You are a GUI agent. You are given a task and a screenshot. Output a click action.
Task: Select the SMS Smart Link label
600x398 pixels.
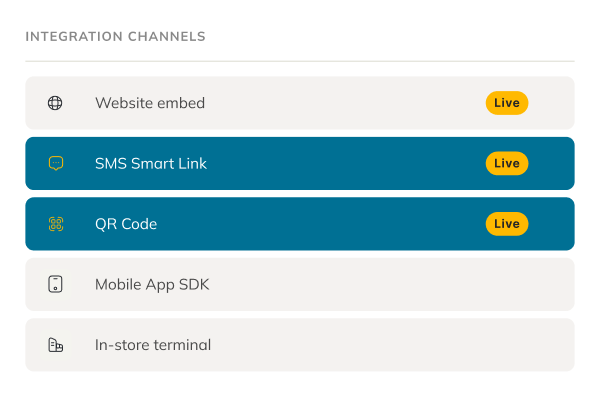coord(151,163)
